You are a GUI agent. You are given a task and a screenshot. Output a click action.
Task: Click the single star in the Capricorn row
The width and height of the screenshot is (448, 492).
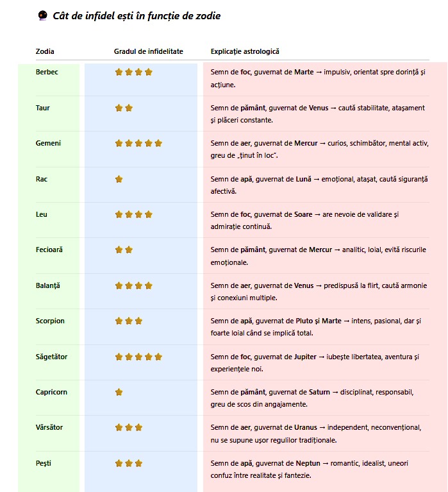point(119,392)
